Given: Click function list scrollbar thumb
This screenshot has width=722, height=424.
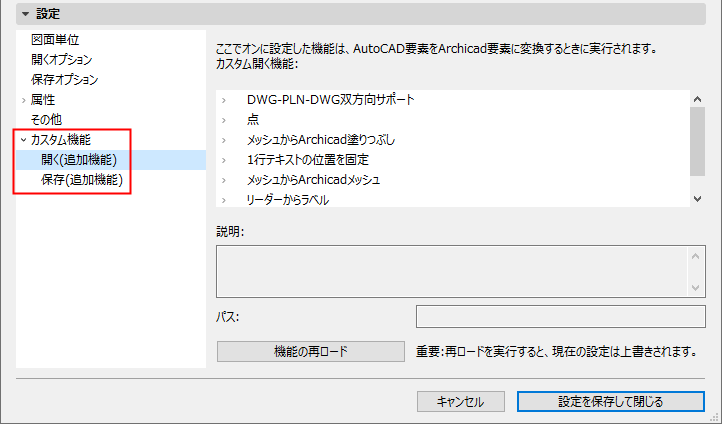Looking at the screenshot, I should coord(698,141).
